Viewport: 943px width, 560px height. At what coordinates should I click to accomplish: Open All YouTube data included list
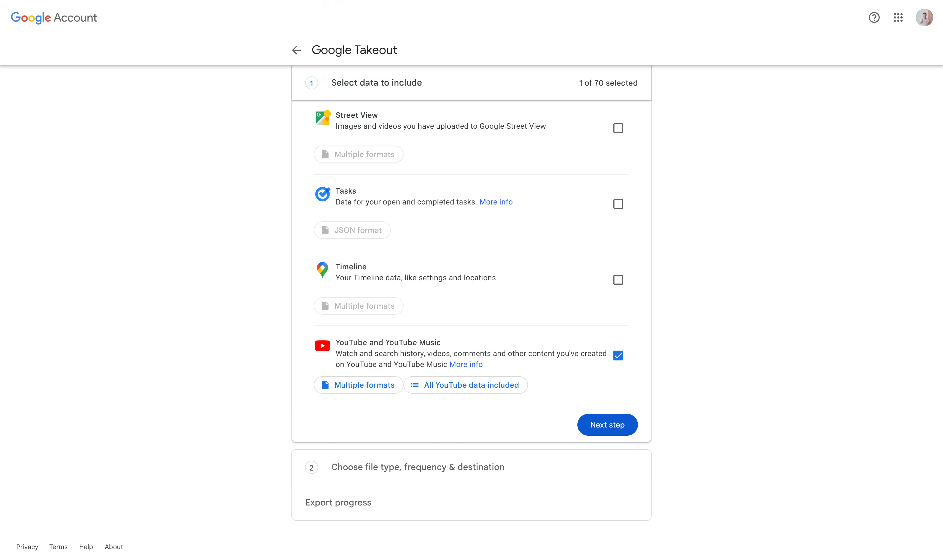point(466,385)
